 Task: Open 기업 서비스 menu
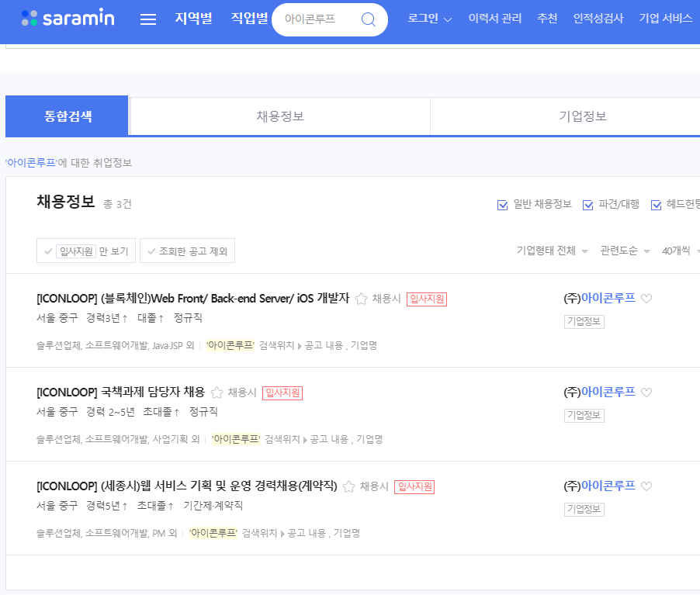(665, 19)
